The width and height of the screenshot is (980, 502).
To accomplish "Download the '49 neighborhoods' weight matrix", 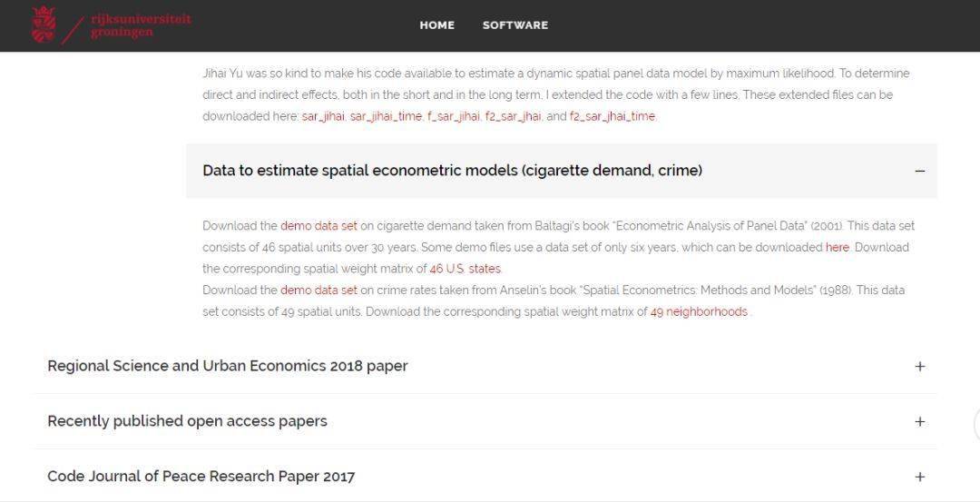I will point(699,312).
